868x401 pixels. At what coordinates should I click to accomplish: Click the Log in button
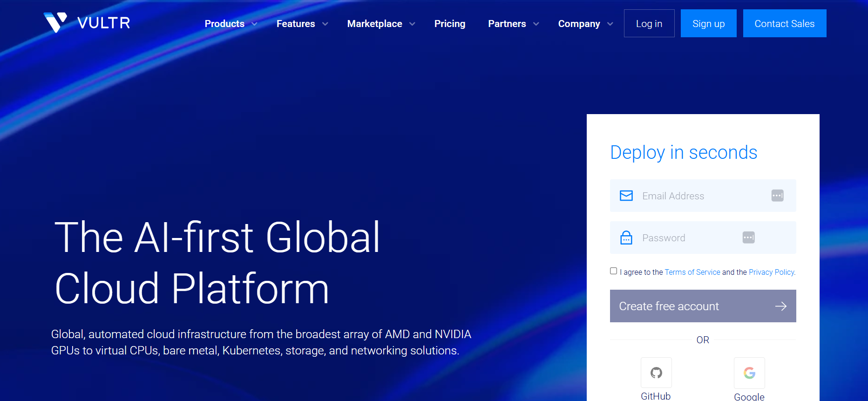(x=649, y=23)
